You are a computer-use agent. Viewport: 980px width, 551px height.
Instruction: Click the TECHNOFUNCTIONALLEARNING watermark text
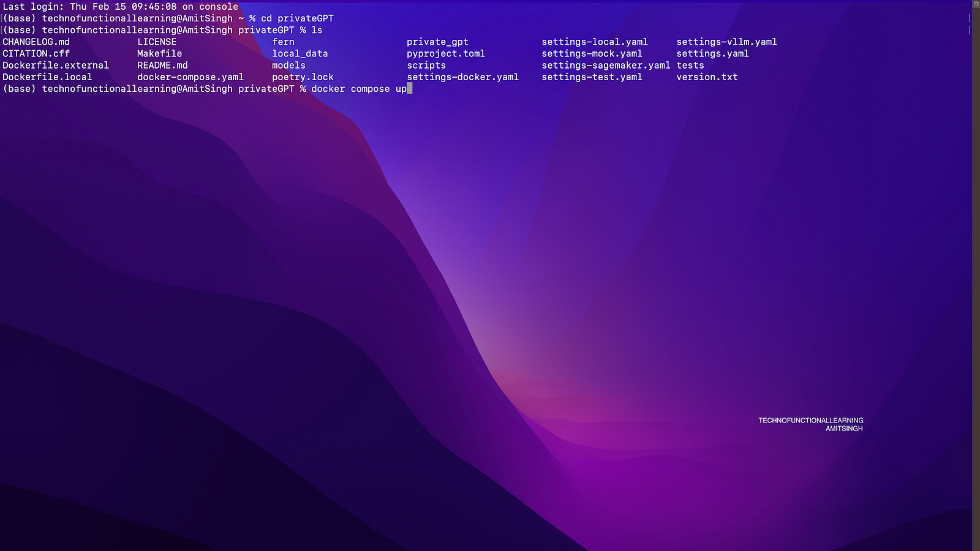click(810, 421)
